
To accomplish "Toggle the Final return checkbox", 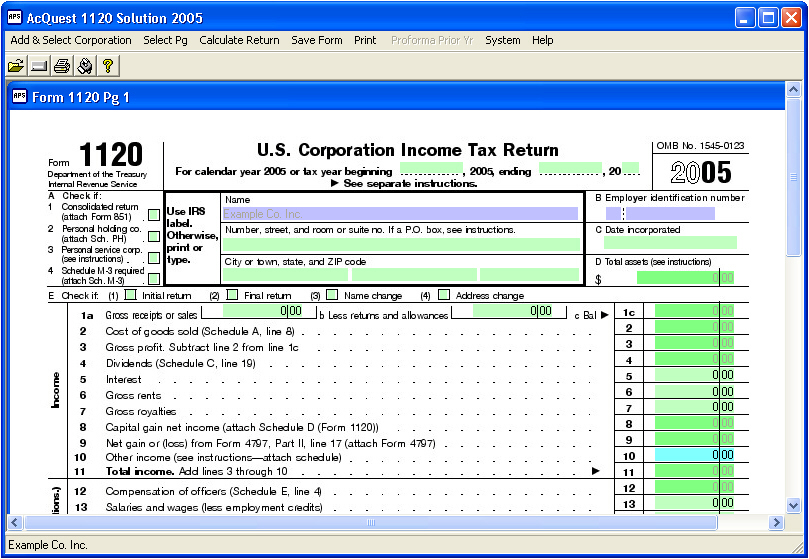I will pos(233,295).
